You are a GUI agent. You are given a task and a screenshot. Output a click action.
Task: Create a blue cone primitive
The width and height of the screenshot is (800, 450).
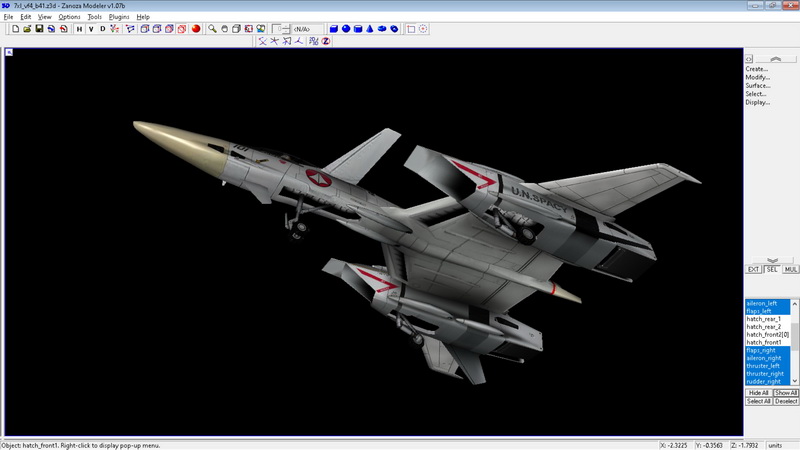370,29
